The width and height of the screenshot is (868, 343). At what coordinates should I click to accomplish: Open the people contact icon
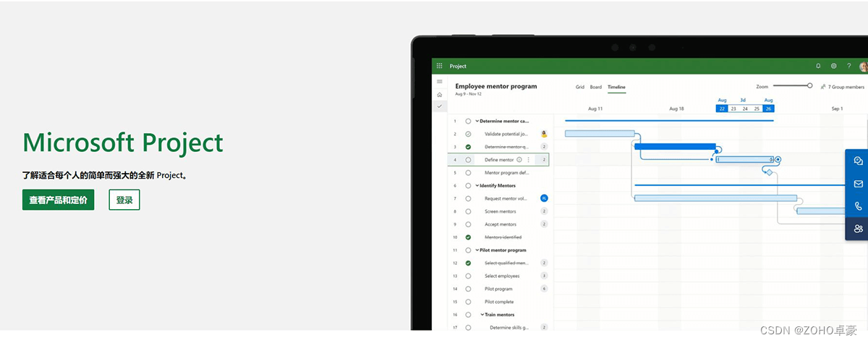pos(858,229)
